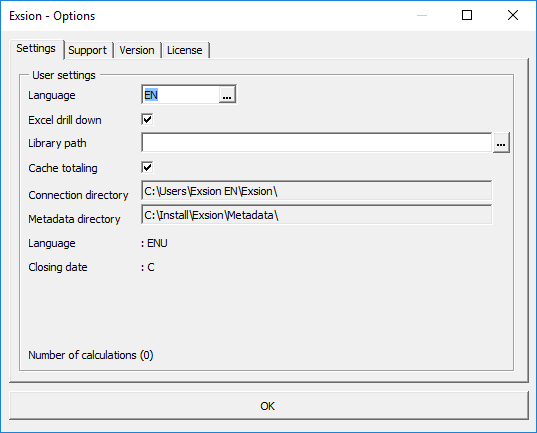Toggle the Cache totaling checkbox
Viewport: 537px width, 433px height.
[x=147, y=168]
